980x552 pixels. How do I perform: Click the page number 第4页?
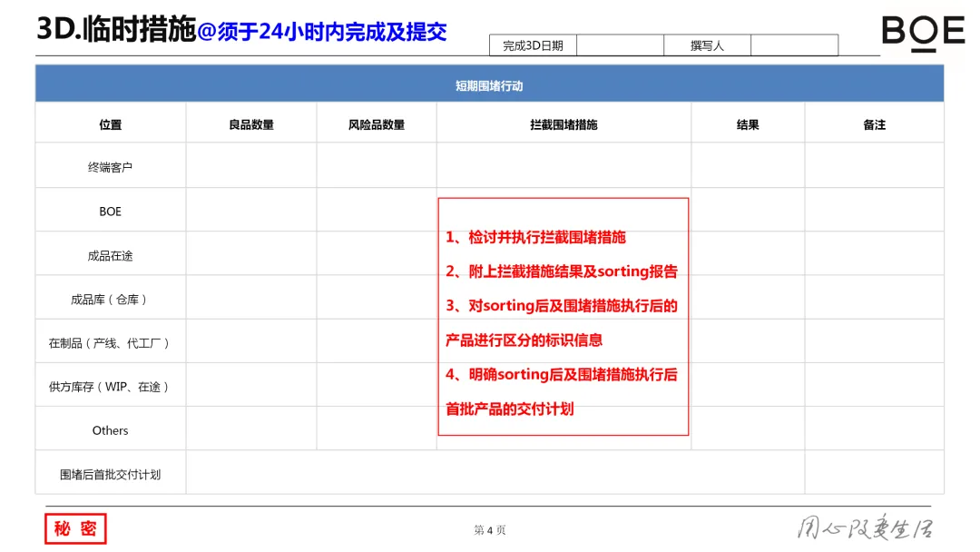click(x=489, y=530)
